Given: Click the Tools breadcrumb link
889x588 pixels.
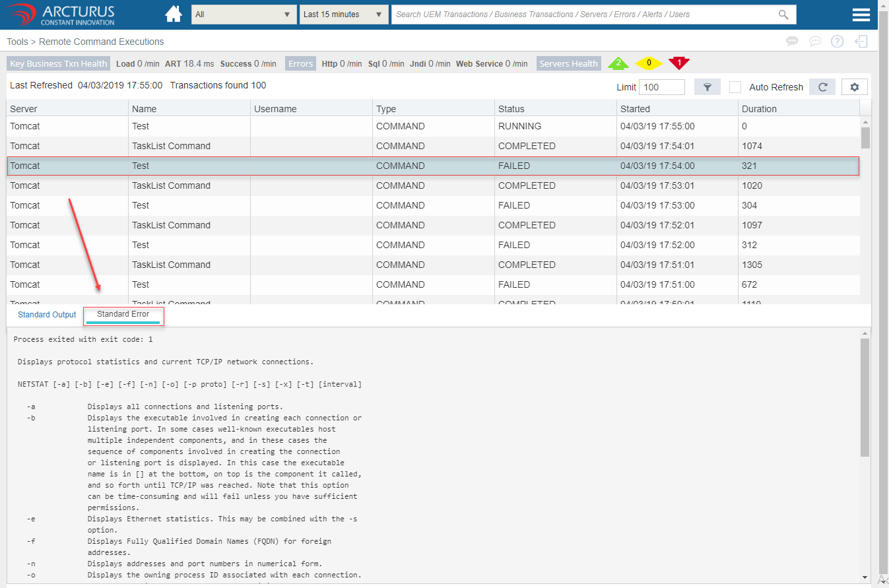Looking at the screenshot, I should [17, 42].
